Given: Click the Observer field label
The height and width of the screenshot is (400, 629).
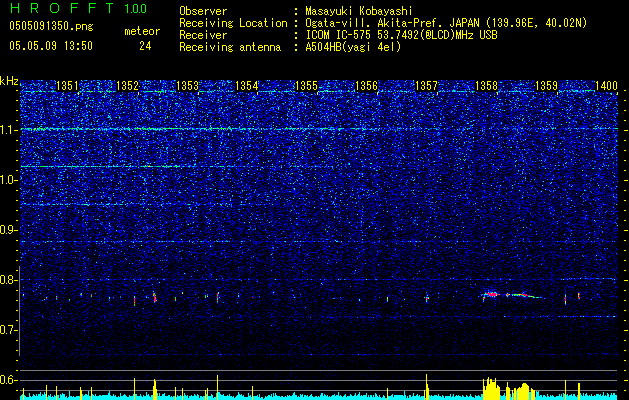Looking at the screenshot, I should (203, 11).
